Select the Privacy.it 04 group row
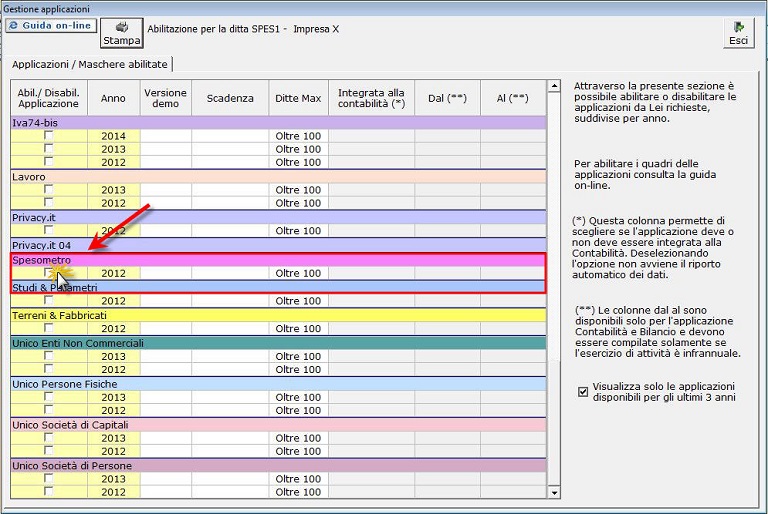 pyautogui.click(x=278, y=245)
